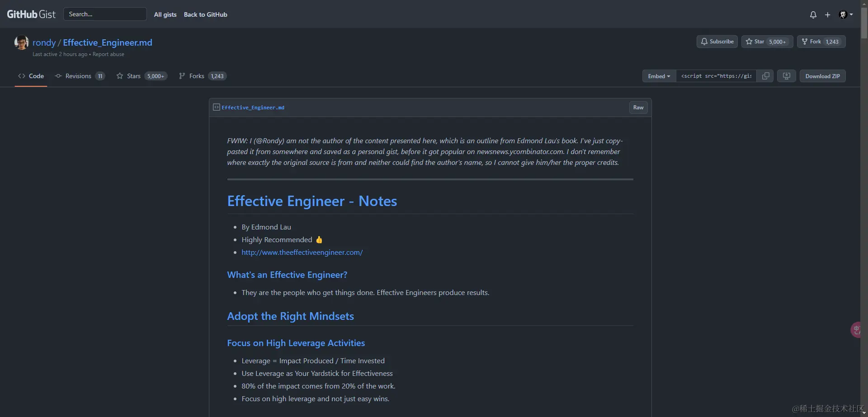Subscribe to this gist

[x=717, y=42]
